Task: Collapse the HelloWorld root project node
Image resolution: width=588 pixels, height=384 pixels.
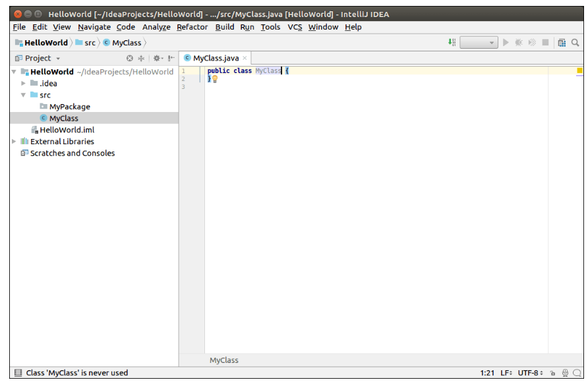Action: click(x=14, y=72)
